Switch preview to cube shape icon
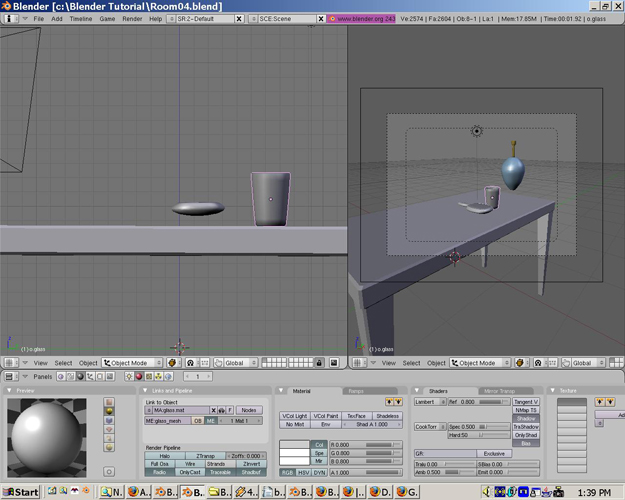This screenshot has height=500, width=625. pos(109,420)
